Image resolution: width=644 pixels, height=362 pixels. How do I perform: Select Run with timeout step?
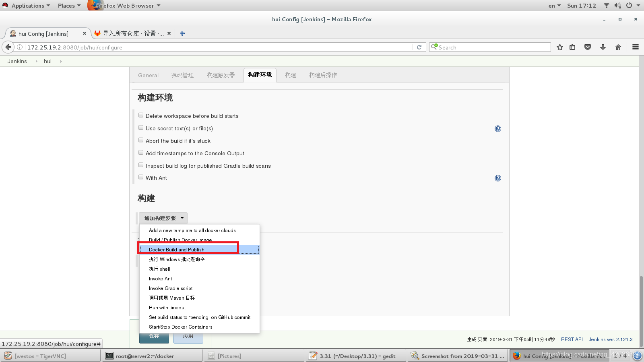pyautogui.click(x=199, y=308)
